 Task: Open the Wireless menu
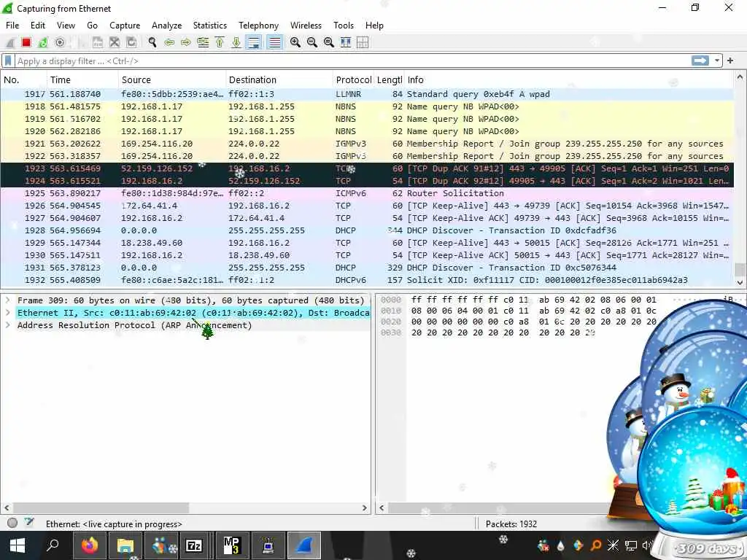pyautogui.click(x=306, y=26)
